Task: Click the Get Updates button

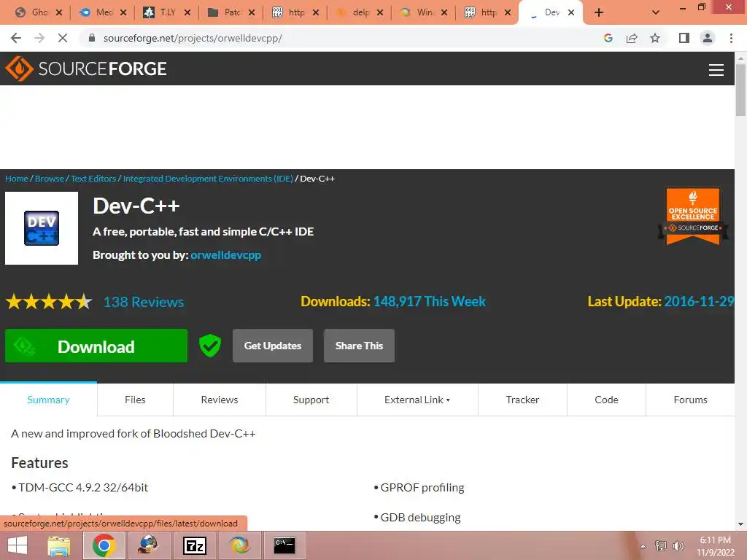Action: point(273,346)
